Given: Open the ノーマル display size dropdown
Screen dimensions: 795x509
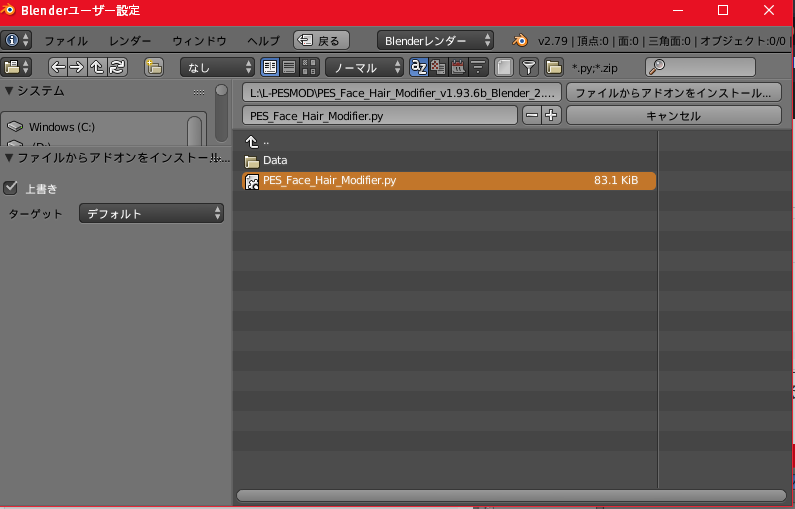Looking at the screenshot, I should point(364,67).
